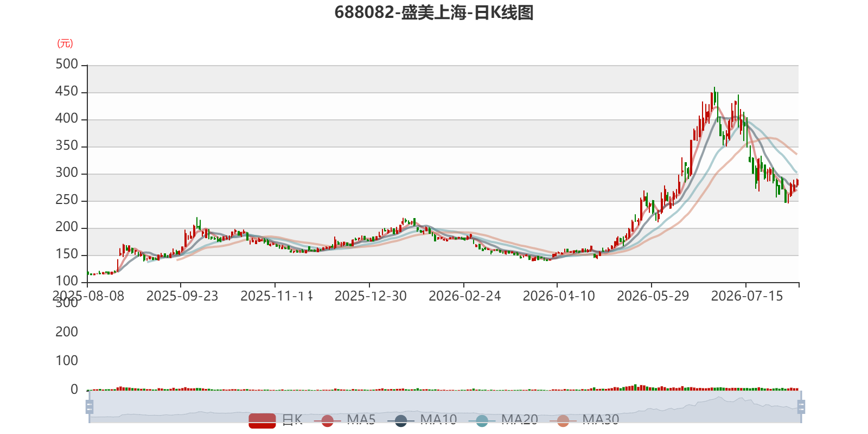Toggle MA10 series using its legend text
This screenshot has width=868, height=434.
438,419
